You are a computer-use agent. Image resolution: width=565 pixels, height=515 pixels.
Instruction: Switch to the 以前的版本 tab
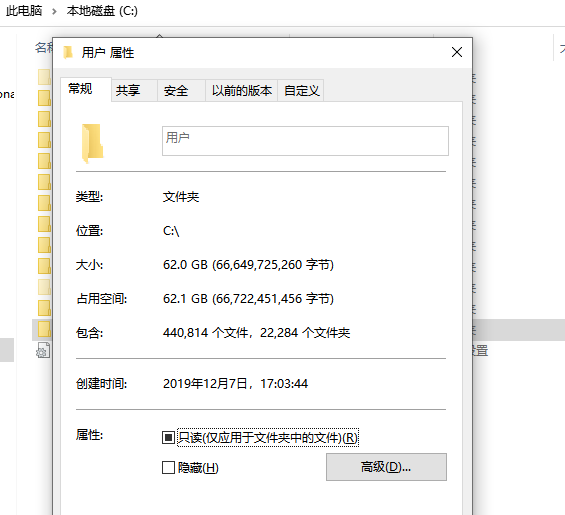(x=241, y=90)
